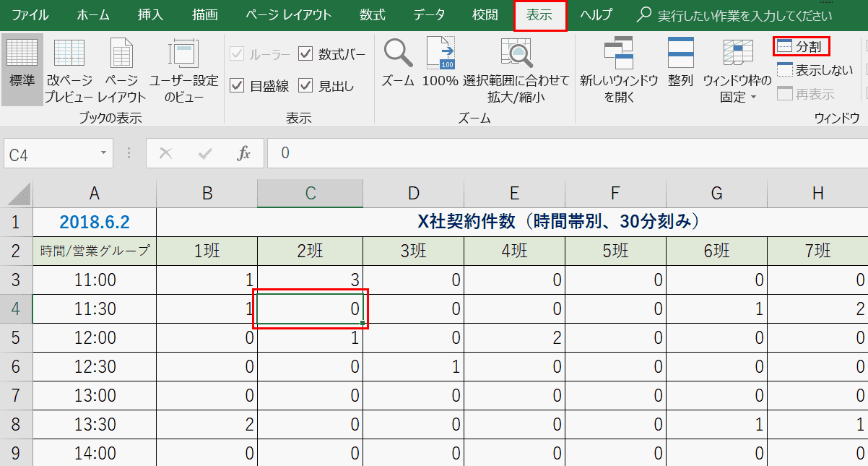Select column A header
The height and width of the screenshot is (466, 868).
tap(94, 193)
